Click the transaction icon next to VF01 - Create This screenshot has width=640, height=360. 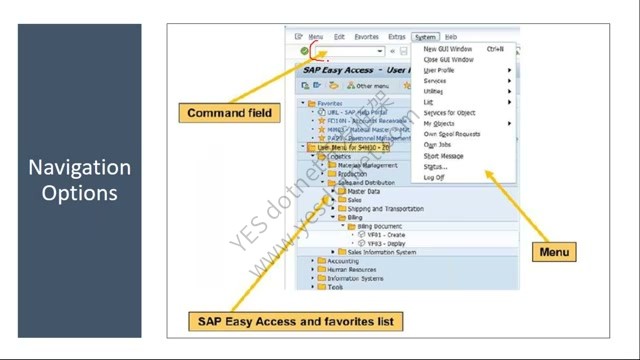coord(361,235)
